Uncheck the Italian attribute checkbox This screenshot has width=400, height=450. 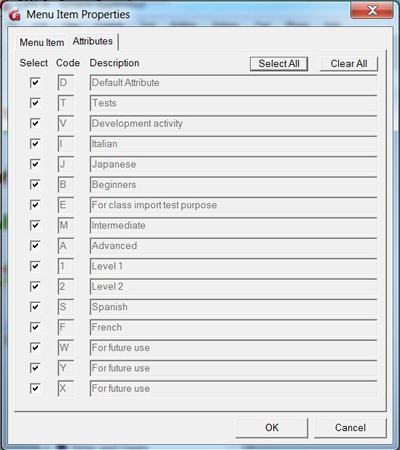[x=35, y=144]
